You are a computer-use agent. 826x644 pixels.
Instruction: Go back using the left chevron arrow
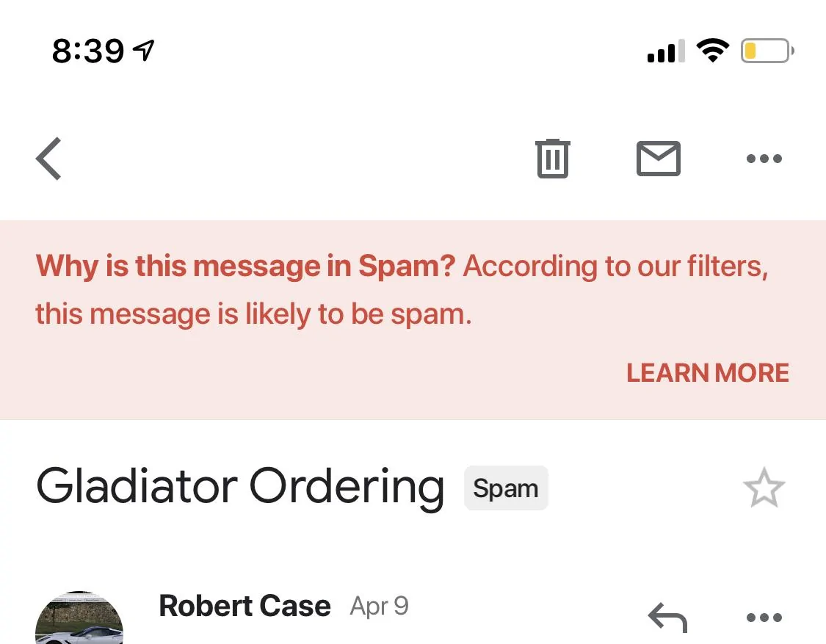pos(48,159)
